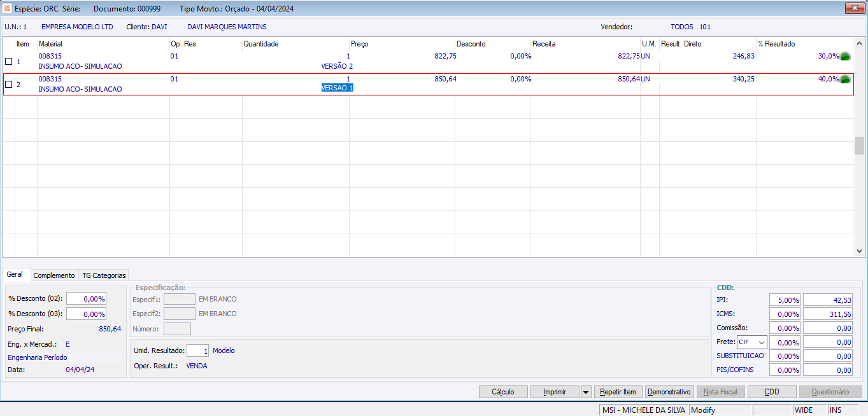The height and width of the screenshot is (416, 868).
Task: Click the Repetir Item button
Action: (x=618, y=392)
